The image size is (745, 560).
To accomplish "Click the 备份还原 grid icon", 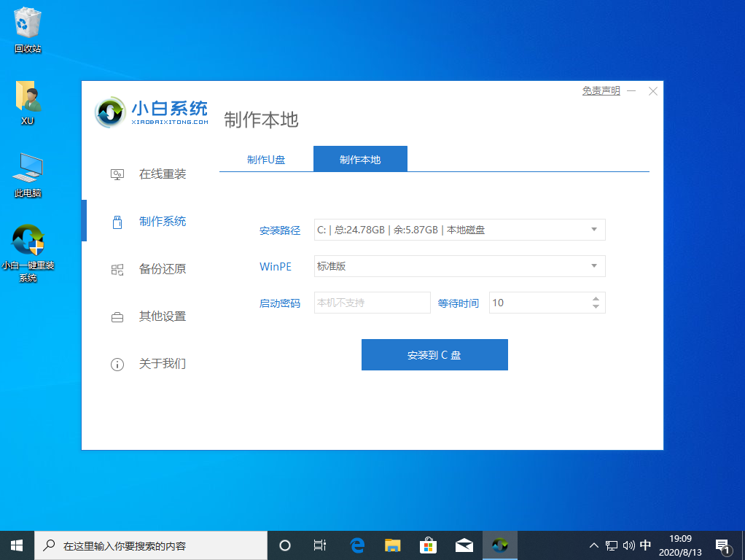I will (x=117, y=269).
